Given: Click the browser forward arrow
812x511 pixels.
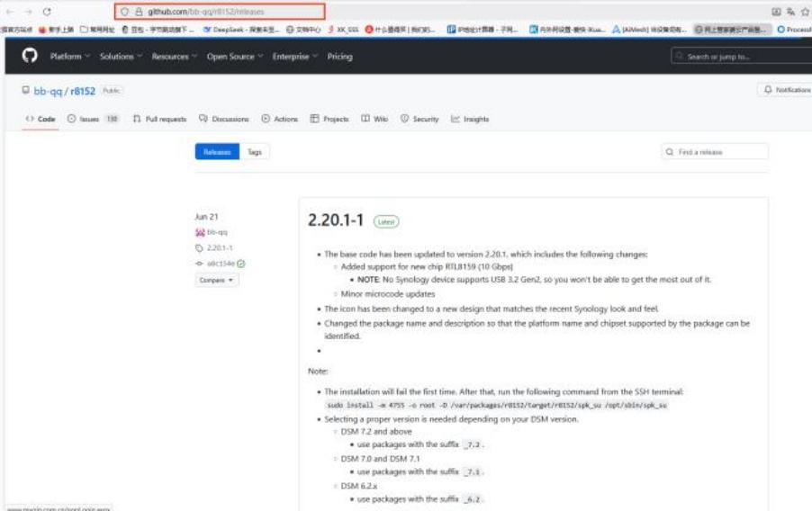Looking at the screenshot, I should coord(29,12).
